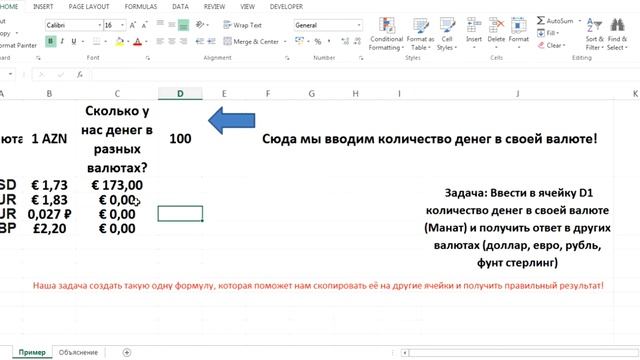
Task: Open Sort & Filter menu
Action: [x=594, y=34]
